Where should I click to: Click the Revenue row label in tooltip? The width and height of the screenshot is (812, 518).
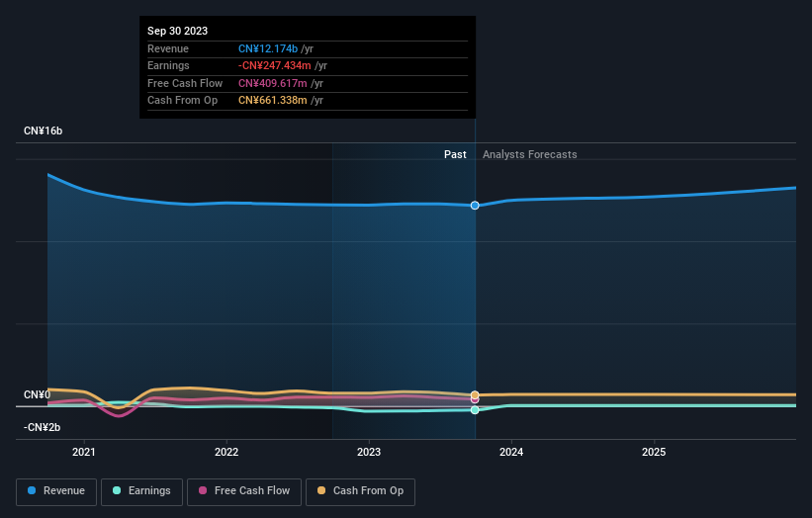pyautogui.click(x=168, y=48)
